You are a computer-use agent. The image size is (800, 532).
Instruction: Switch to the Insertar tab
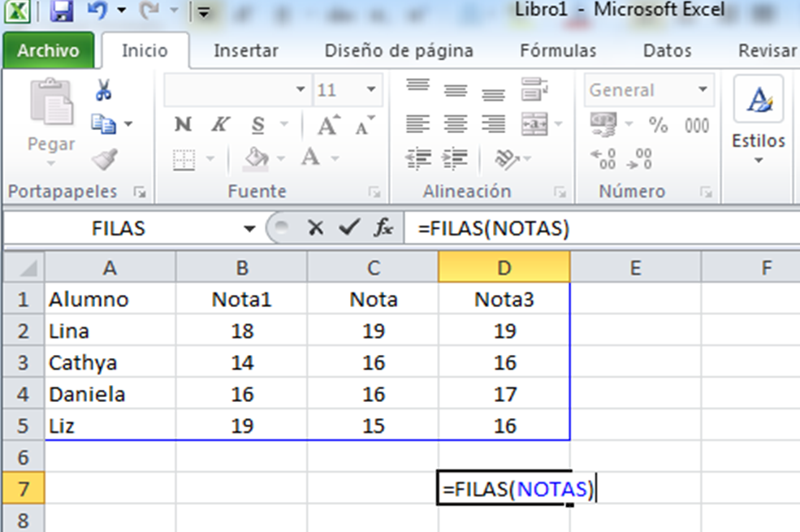point(246,50)
